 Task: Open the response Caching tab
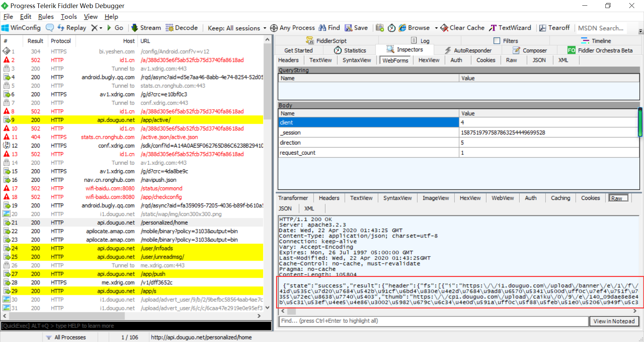point(560,198)
